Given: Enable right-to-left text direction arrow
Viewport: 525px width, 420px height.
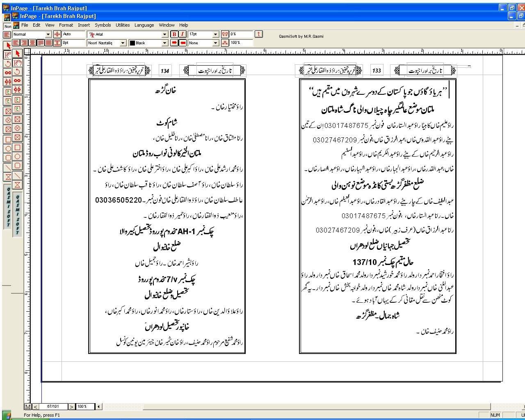Looking at the screenshot, I should point(183,43).
